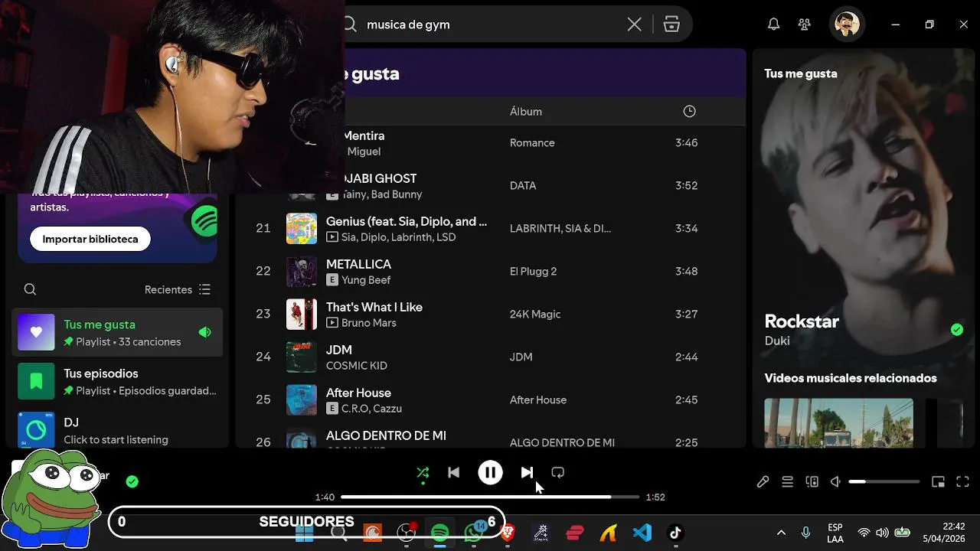Click the duration clock column header
Viewport: 980px width, 551px height.
pyautogui.click(x=689, y=112)
